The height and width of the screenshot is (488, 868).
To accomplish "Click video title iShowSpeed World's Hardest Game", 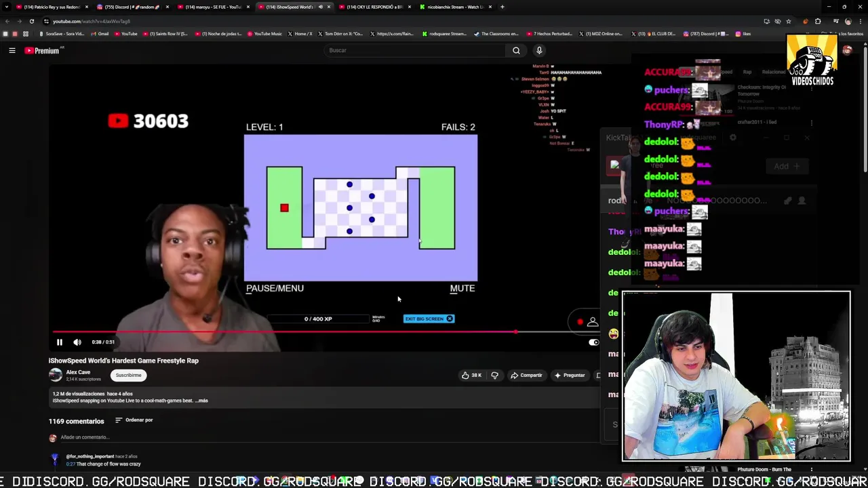I will point(123,361).
